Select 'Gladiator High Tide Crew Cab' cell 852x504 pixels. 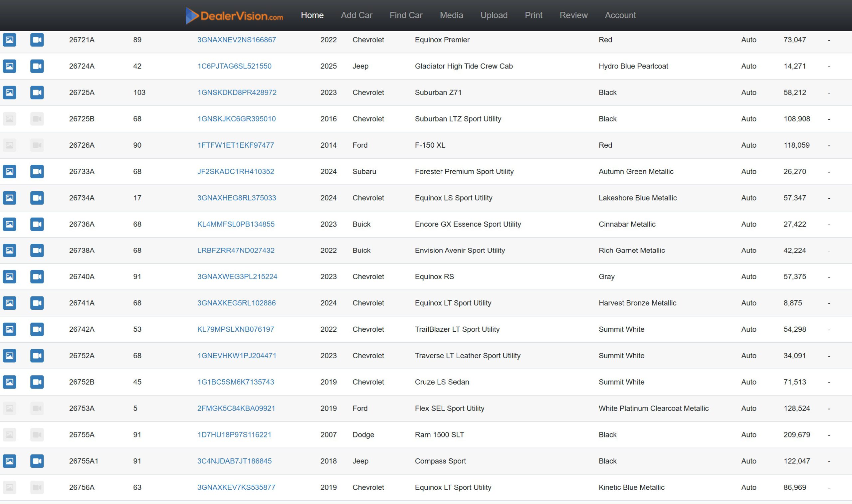pos(464,66)
